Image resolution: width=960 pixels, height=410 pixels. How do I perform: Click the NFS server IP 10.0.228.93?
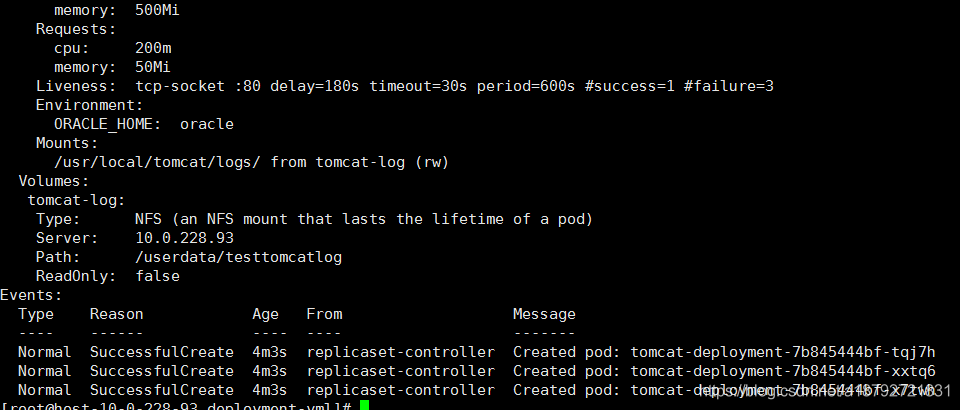(184, 238)
